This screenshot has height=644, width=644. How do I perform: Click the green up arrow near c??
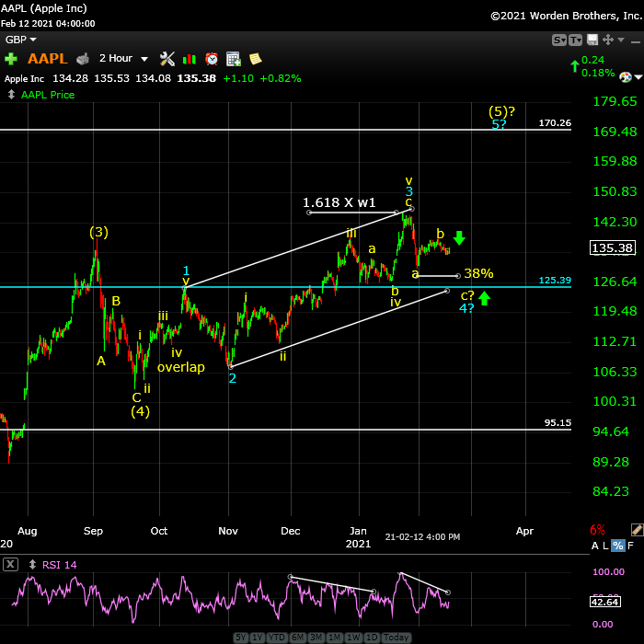point(485,298)
